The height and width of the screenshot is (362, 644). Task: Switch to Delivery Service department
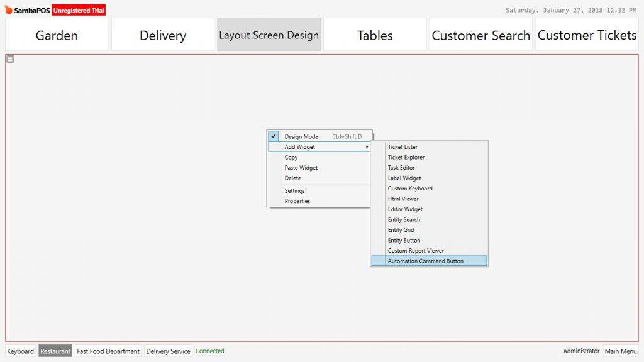(168, 351)
